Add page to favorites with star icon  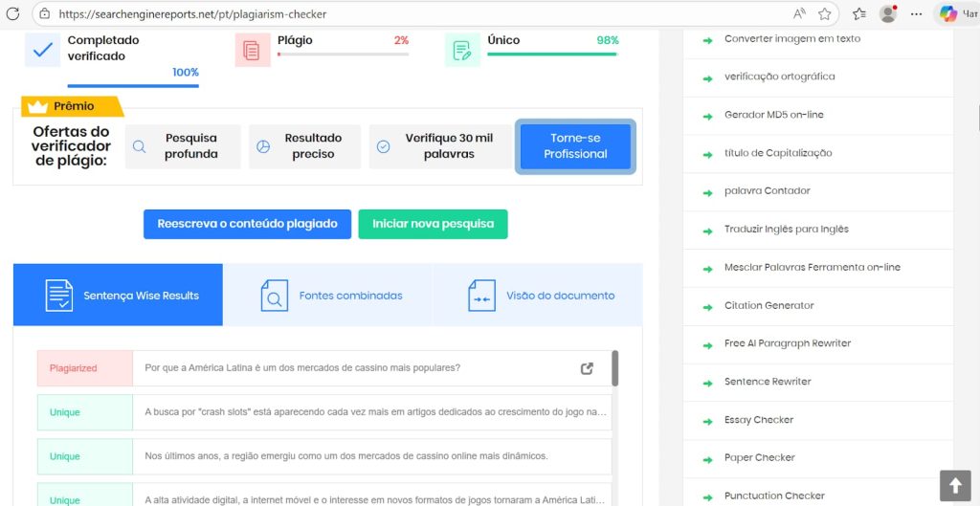point(824,14)
